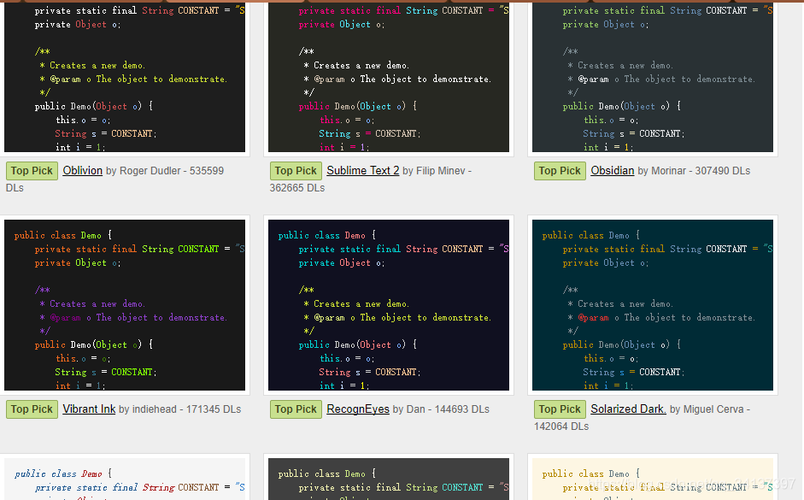Image resolution: width=804 pixels, height=500 pixels.
Task: Click the Top Pick badge beside Obsidian
Action: (559, 171)
